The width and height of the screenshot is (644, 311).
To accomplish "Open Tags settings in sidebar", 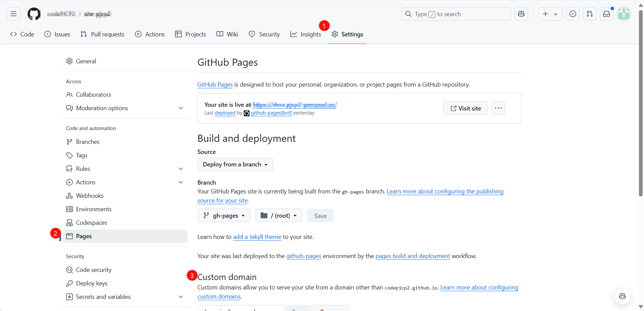I will coord(125,155).
